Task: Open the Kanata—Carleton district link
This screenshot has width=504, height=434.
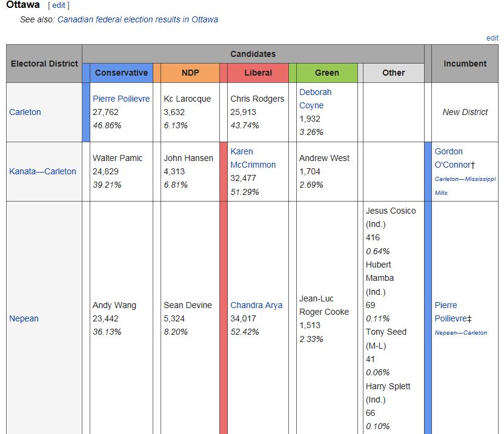Action: (x=42, y=171)
